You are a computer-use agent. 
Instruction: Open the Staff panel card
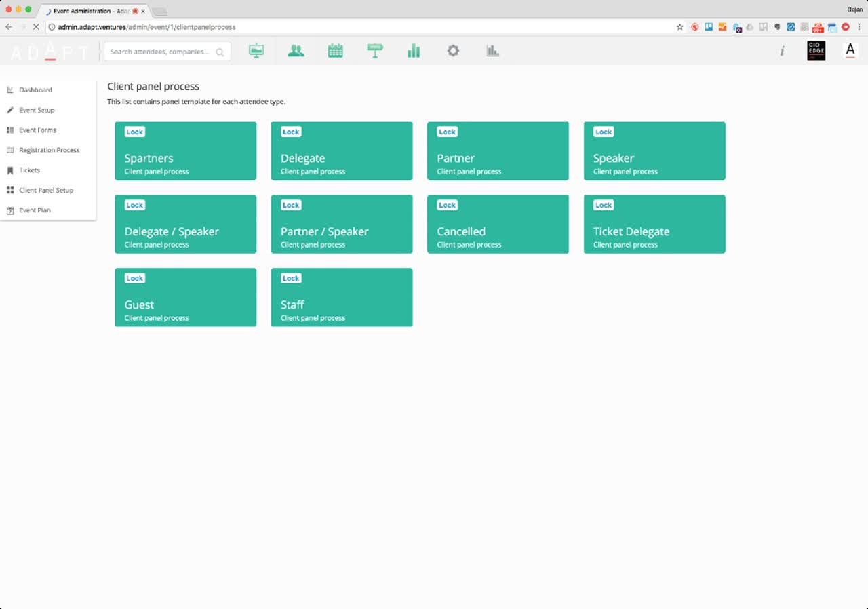342,298
